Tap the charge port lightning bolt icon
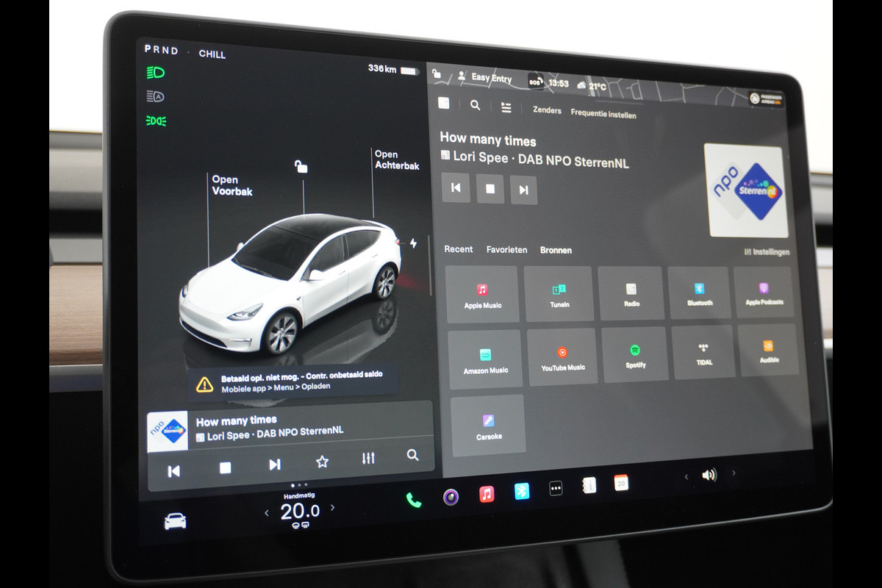The height and width of the screenshot is (588, 882). click(x=413, y=243)
